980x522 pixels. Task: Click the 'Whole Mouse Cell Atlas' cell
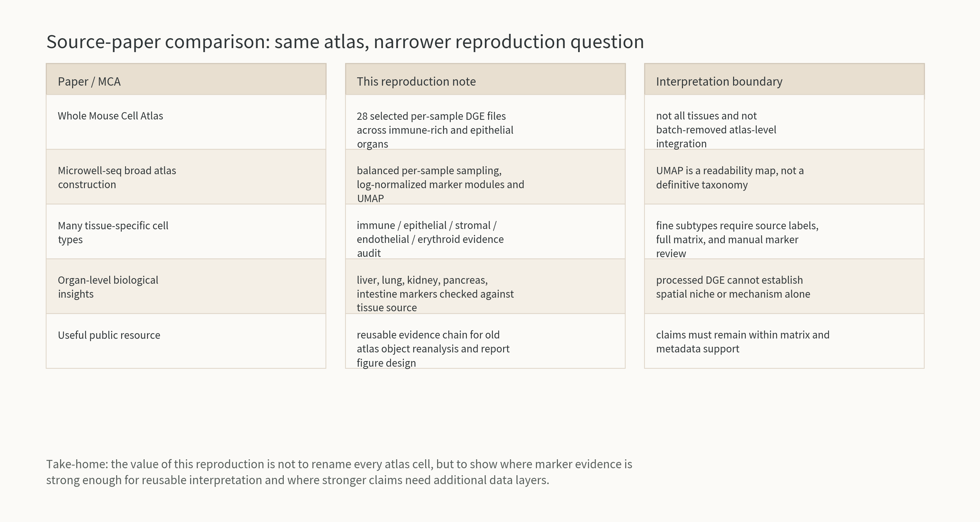tap(186, 122)
